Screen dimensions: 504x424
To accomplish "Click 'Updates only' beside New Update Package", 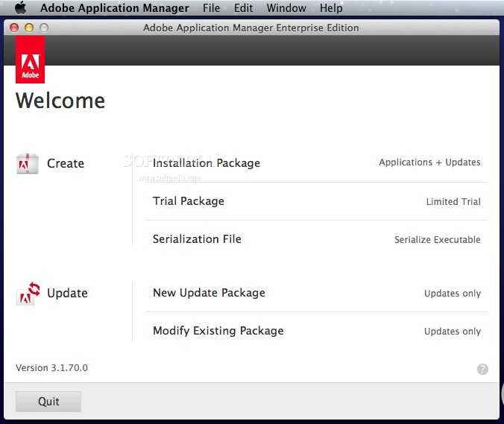I will (x=453, y=294).
